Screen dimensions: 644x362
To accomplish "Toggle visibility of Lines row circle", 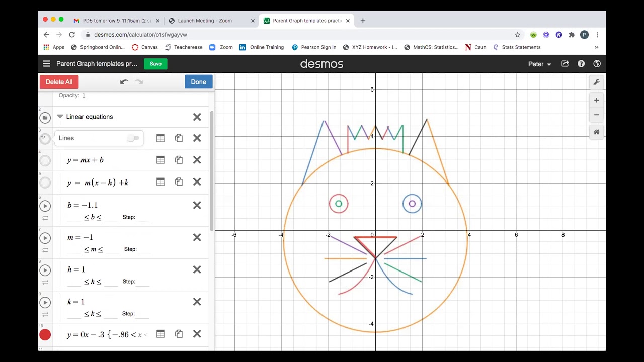I will (x=45, y=139).
